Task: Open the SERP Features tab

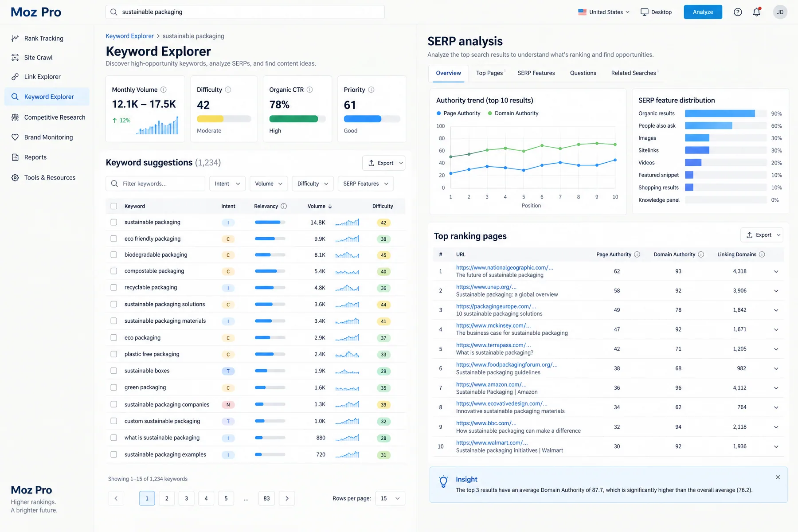Action: coord(536,73)
